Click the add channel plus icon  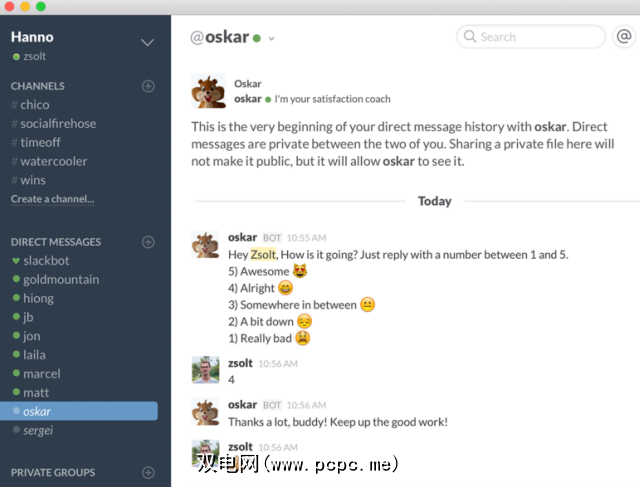pos(148,86)
